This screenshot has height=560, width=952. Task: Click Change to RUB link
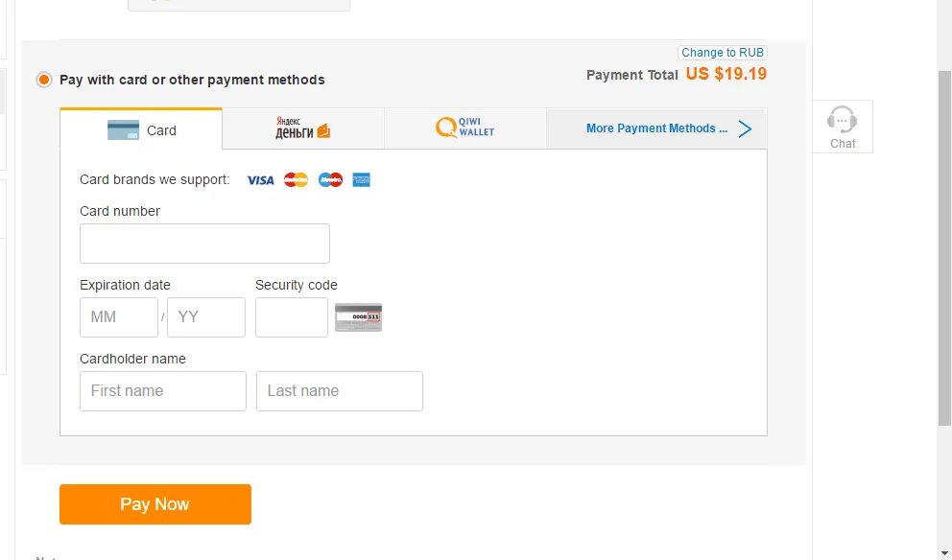(723, 53)
